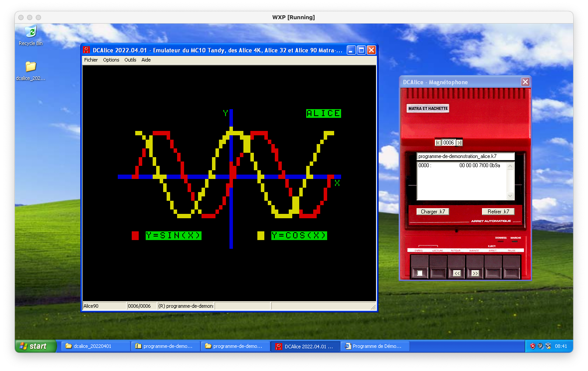588x371 pixels.
Task: Open the dcalice_202... folder on desktop
Action: point(31,71)
